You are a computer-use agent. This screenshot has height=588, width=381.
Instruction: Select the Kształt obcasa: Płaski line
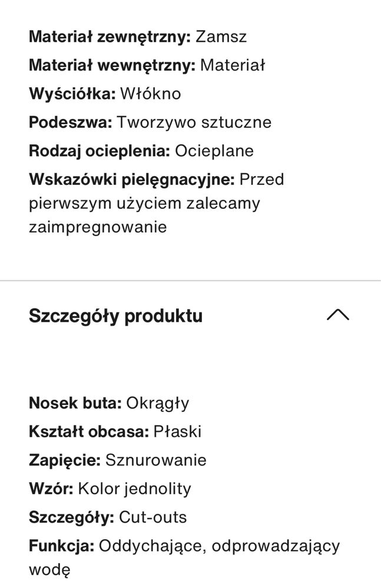[x=115, y=431]
